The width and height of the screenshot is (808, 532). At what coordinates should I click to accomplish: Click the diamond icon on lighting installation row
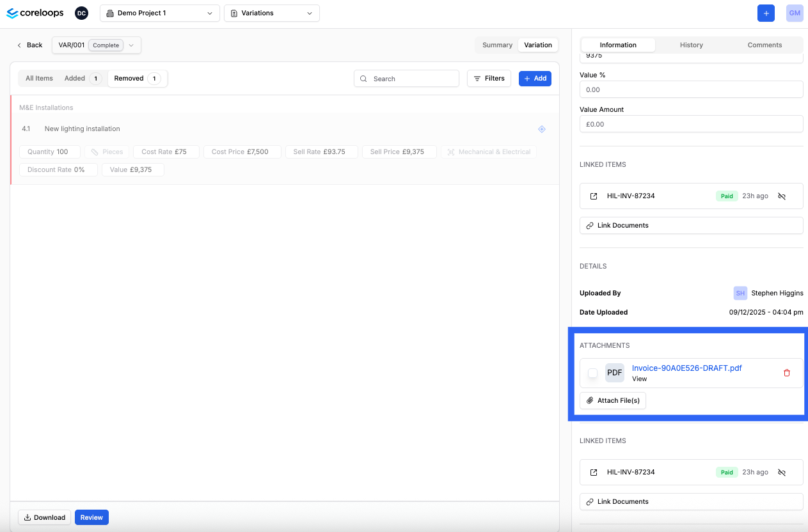[x=542, y=129]
